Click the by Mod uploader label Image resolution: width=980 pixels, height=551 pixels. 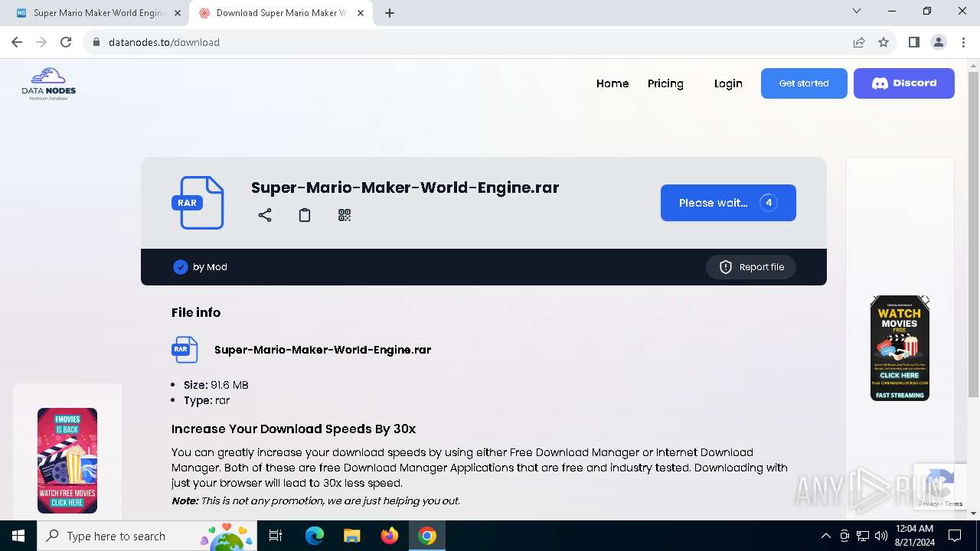(210, 267)
